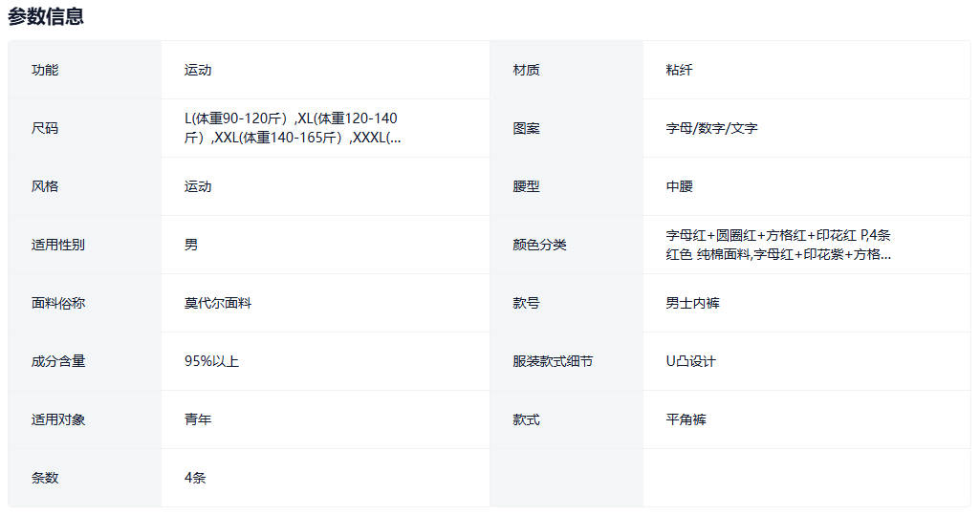980x515 pixels.
Task: Expand the truncated 颜色分类 color list text
Action: (779, 245)
